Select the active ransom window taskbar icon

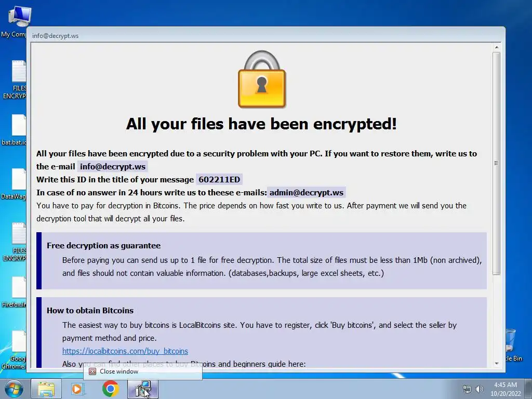pos(143,389)
